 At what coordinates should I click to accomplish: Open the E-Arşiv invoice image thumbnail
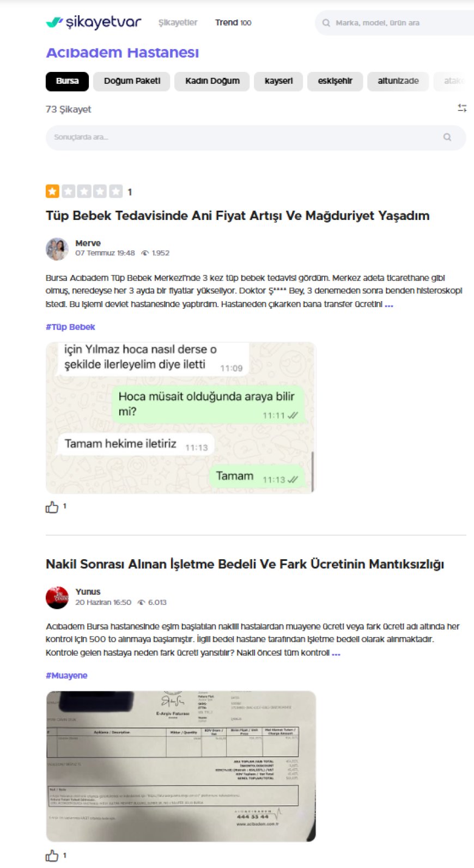click(181, 766)
